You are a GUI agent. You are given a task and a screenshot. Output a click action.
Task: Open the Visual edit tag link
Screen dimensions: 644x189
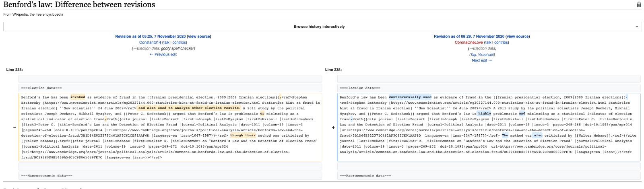click(x=486, y=54)
